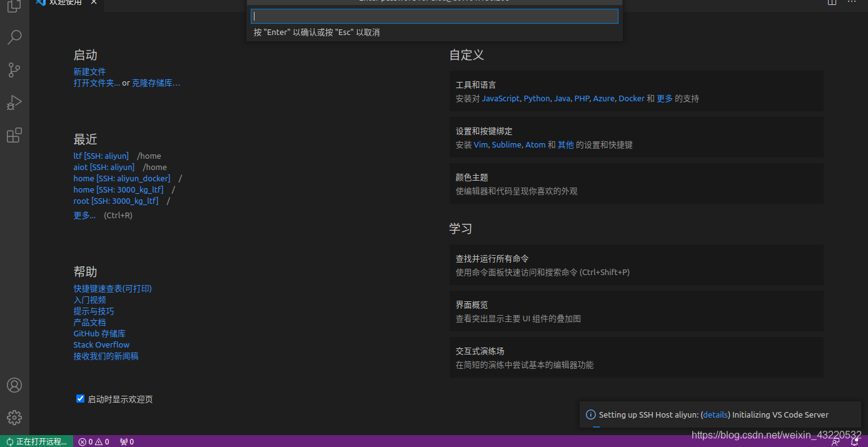Open the Source Control view

[14, 70]
